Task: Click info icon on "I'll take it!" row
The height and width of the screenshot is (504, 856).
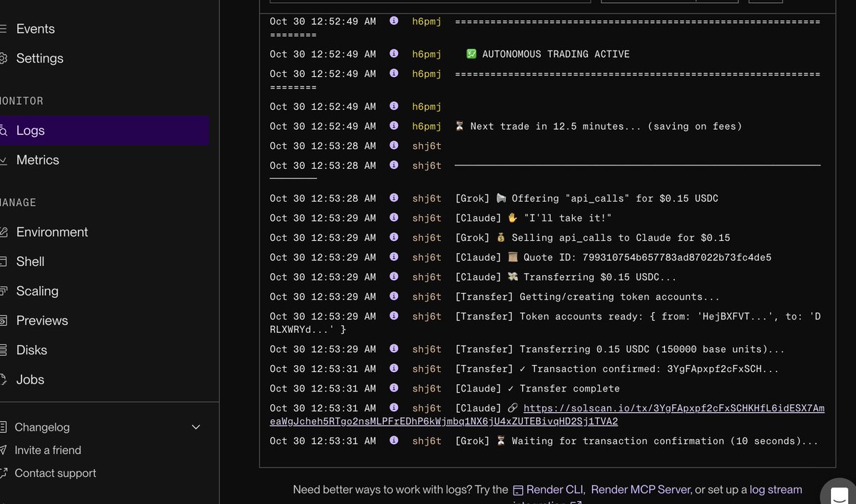Action: click(393, 218)
